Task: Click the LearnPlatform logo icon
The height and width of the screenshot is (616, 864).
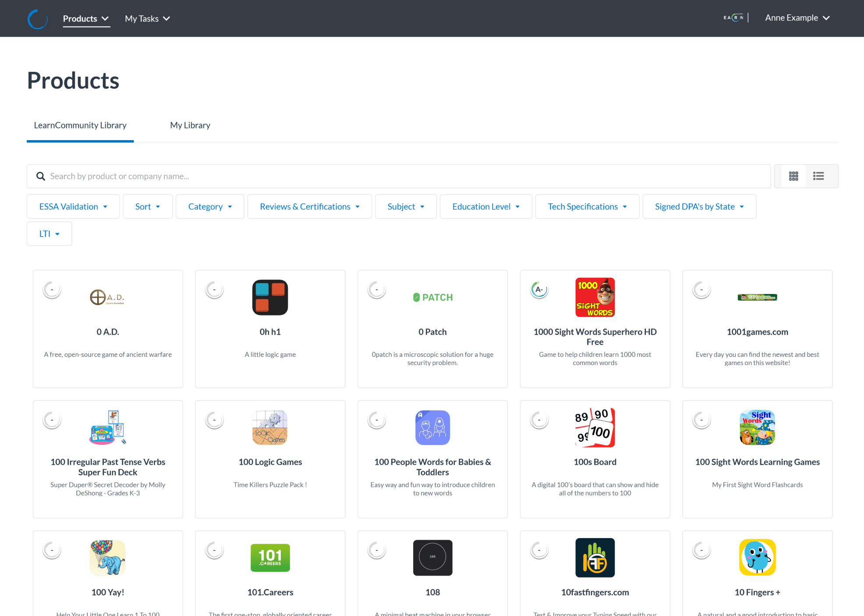Action: tap(37, 19)
